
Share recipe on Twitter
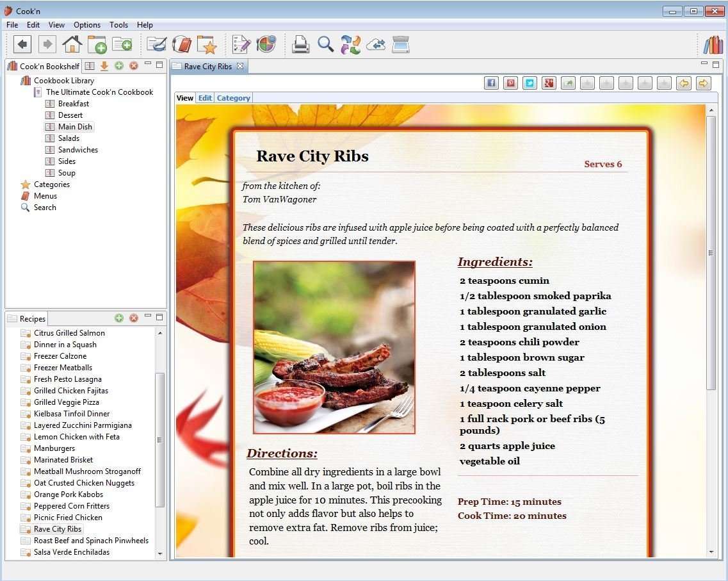coord(530,83)
